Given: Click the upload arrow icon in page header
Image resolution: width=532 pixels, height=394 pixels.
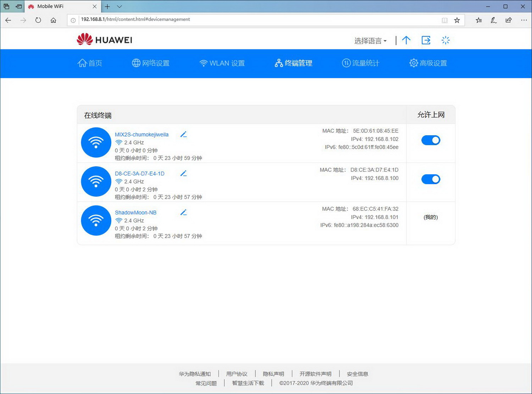Looking at the screenshot, I should tap(406, 40).
